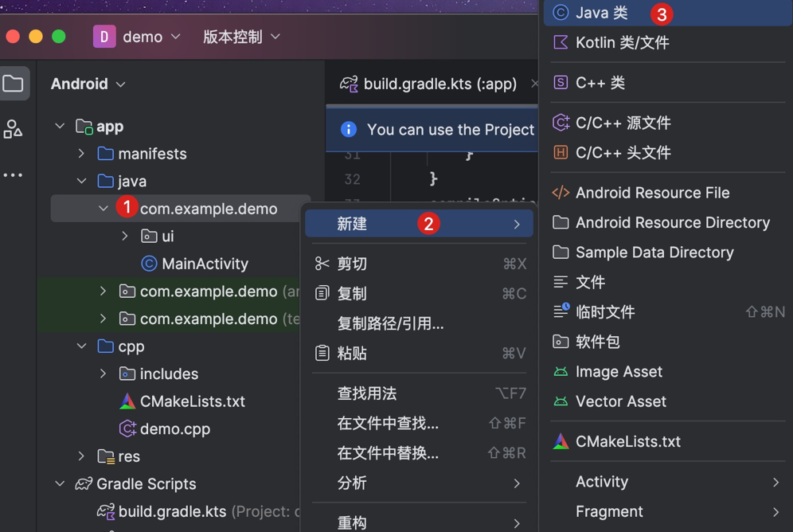Open the demo project dropdown

152,37
